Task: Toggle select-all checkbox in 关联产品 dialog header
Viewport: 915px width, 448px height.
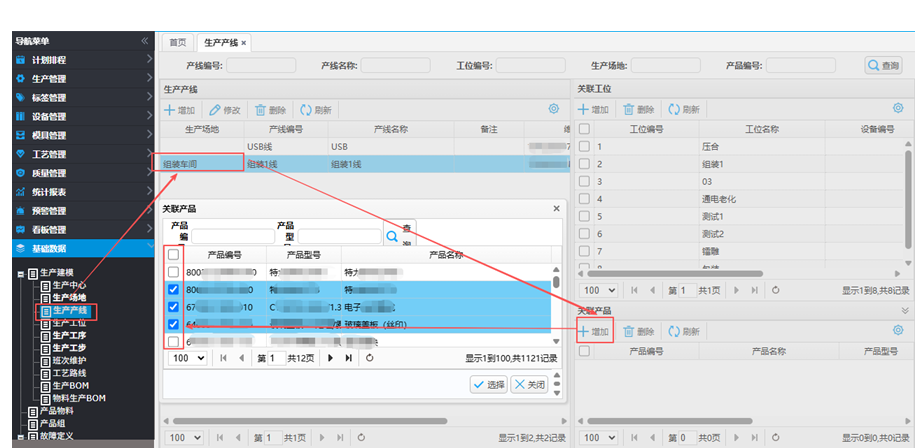Action: [x=173, y=254]
